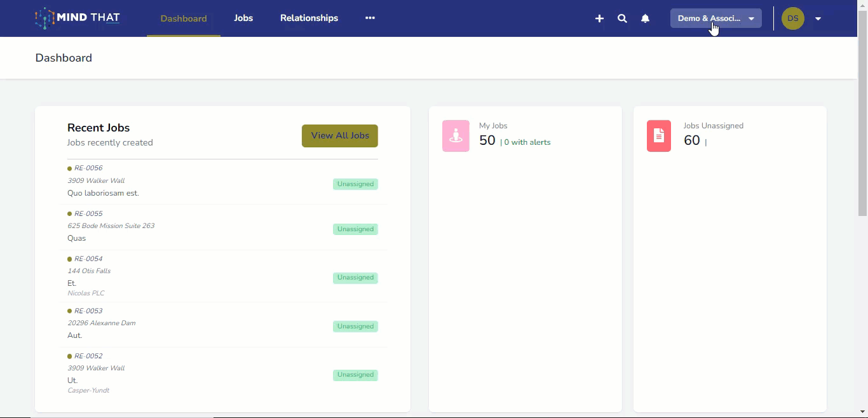Open job RE-0052
Viewport: 868px width, 418px height.
(x=88, y=356)
